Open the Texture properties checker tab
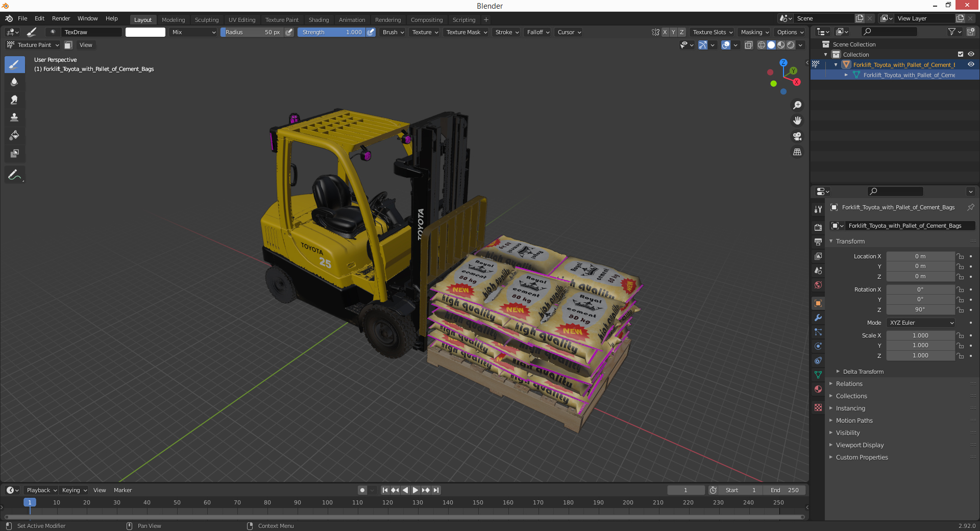Viewport: 980px width, 531px height. pyautogui.click(x=818, y=407)
